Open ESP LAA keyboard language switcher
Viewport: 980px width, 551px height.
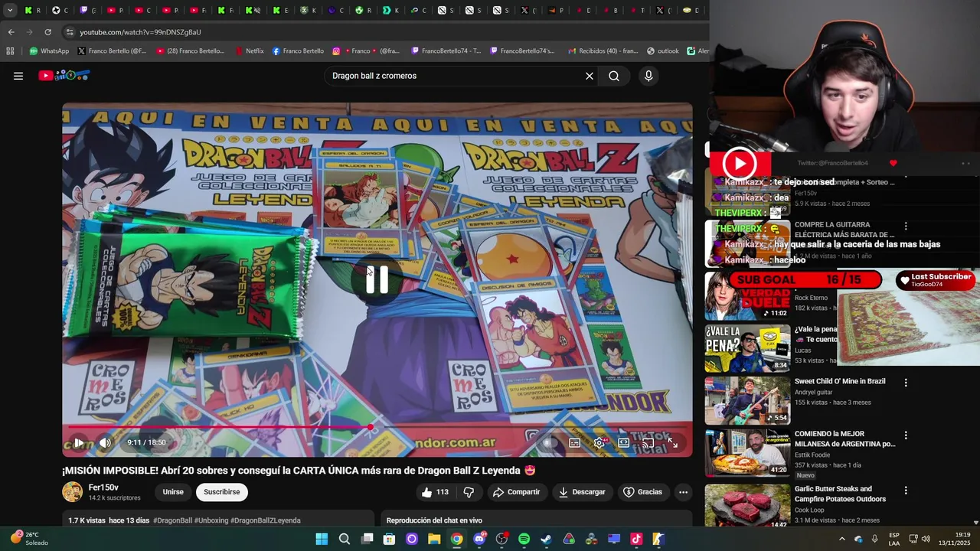(x=894, y=539)
